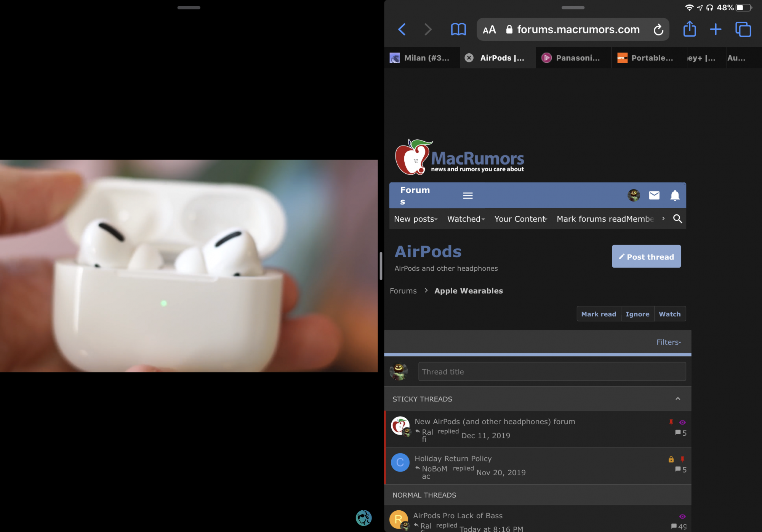Viewport: 762px width, 532px height.
Task: Open the Watched dropdown
Action: pos(466,219)
